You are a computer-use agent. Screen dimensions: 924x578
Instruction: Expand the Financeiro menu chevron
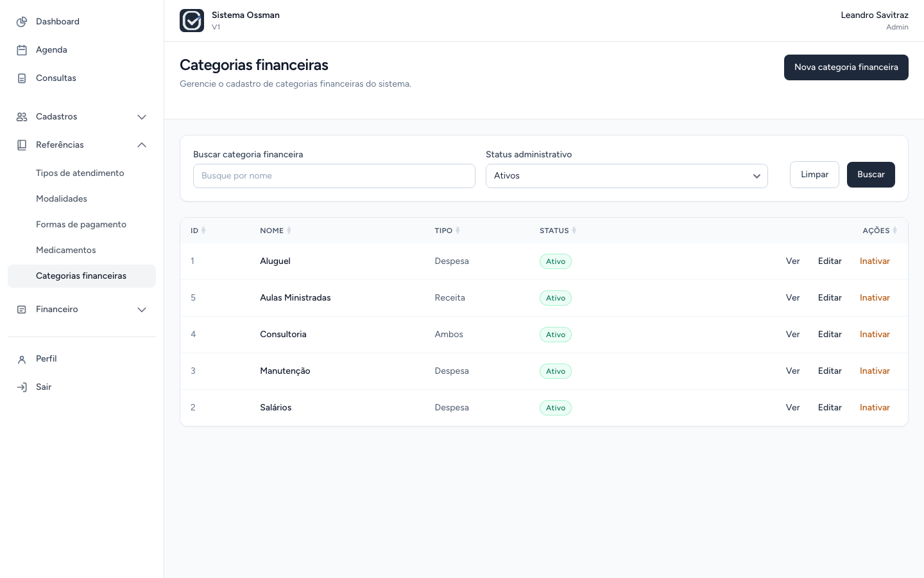(x=142, y=310)
